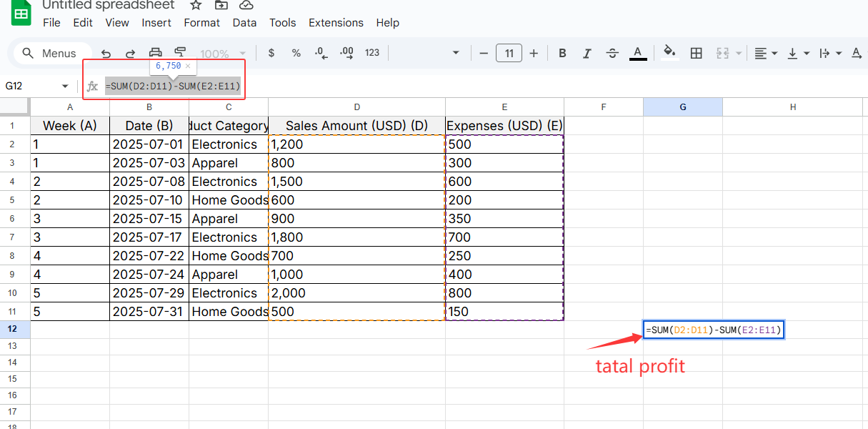This screenshot has height=429, width=868.
Task: Format as currency with dollar icon
Action: (271, 53)
